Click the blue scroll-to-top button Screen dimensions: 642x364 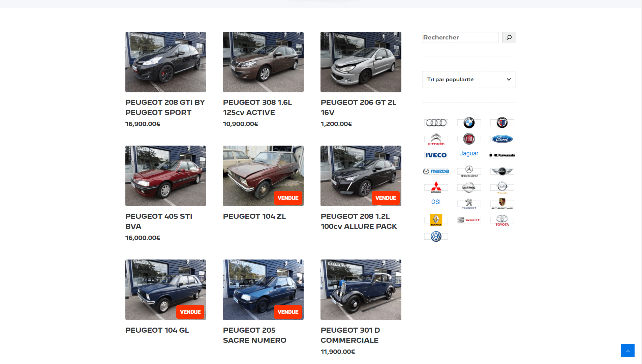click(x=628, y=351)
